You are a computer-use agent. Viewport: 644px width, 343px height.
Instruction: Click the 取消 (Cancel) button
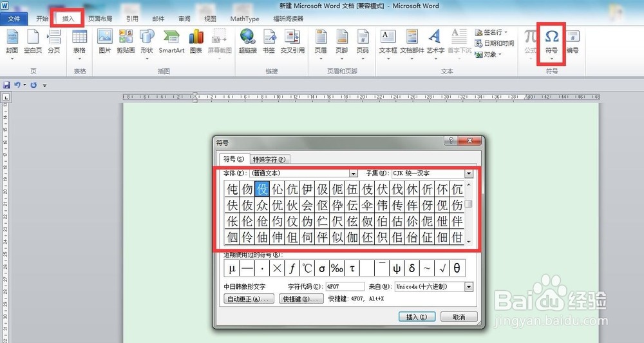[x=459, y=317]
